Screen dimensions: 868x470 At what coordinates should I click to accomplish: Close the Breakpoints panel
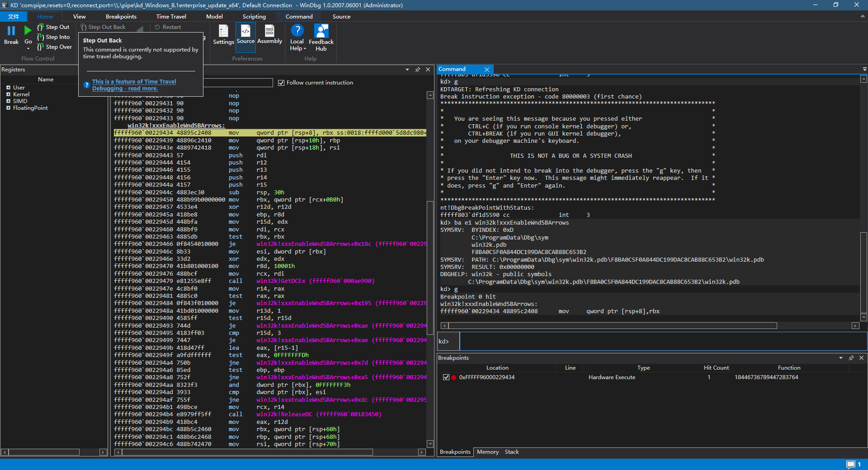[x=861, y=358]
